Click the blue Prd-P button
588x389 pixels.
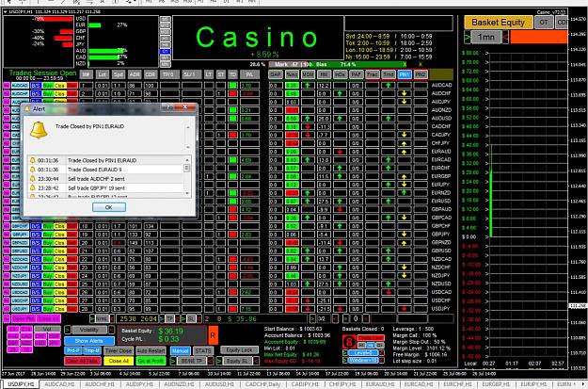click(x=72, y=350)
